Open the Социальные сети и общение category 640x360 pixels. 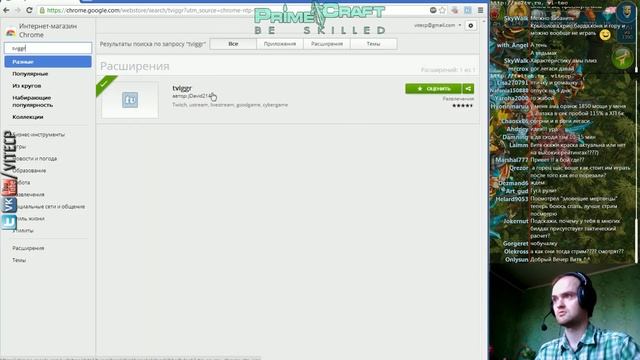point(49,207)
